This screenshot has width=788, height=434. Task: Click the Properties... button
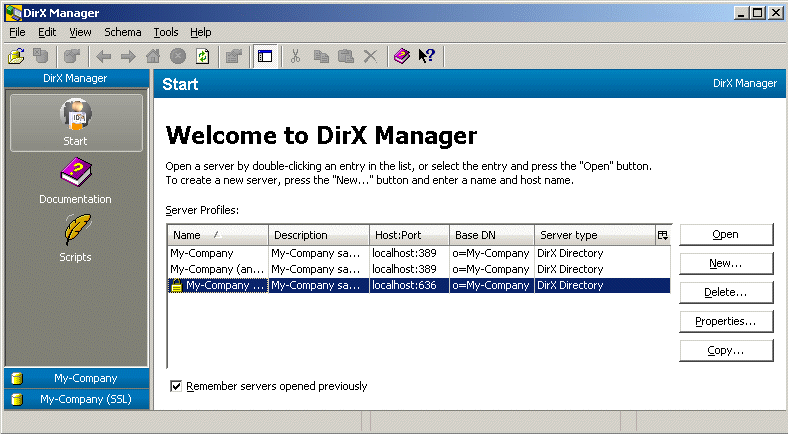pos(726,321)
